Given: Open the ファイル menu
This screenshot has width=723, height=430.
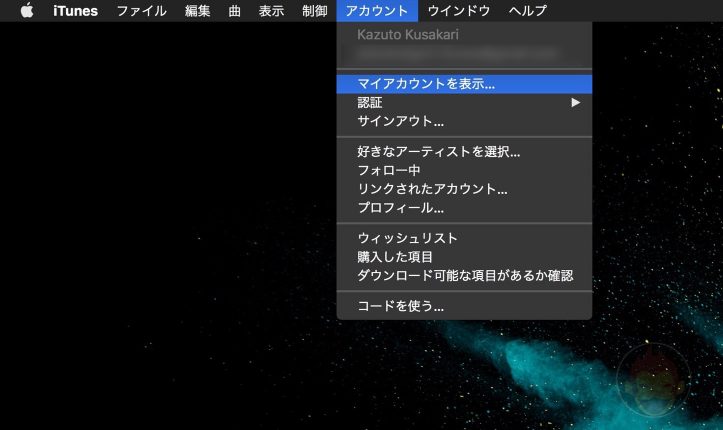Looking at the screenshot, I should 142,10.
